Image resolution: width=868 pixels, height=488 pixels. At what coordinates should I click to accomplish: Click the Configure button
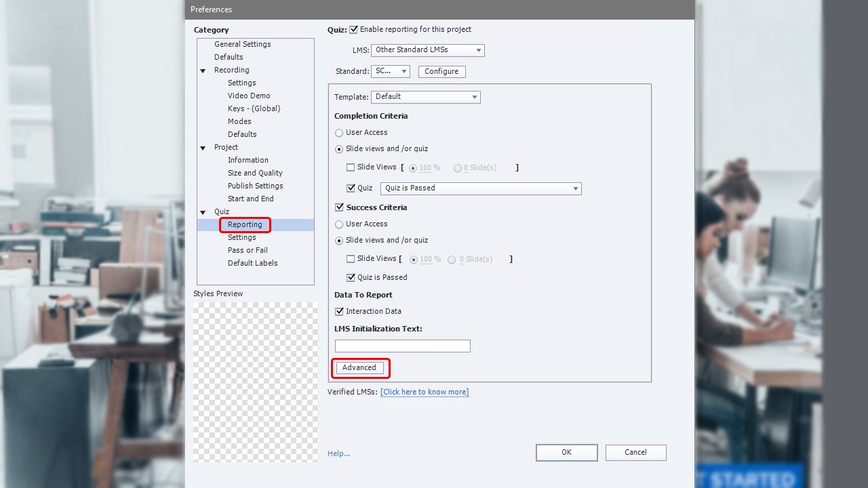(441, 71)
